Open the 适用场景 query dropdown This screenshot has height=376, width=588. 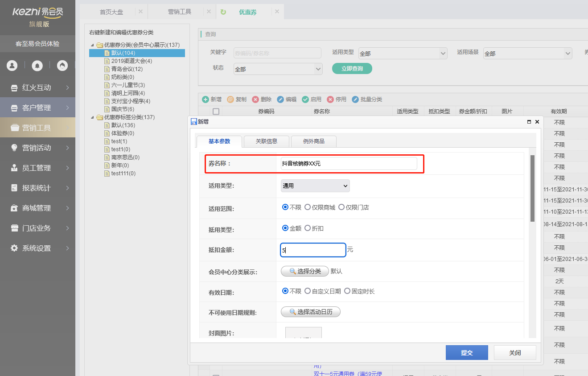pyautogui.click(x=527, y=53)
